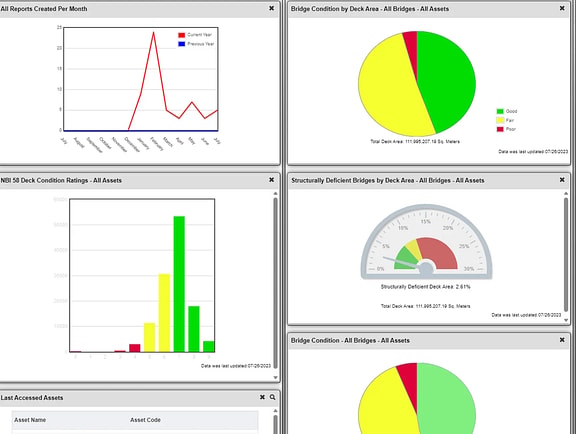Click scroll-up arrow in Structurally Deficient panel
This screenshot has width=576, height=434.
pyautogui.click(x=566, y=194)
